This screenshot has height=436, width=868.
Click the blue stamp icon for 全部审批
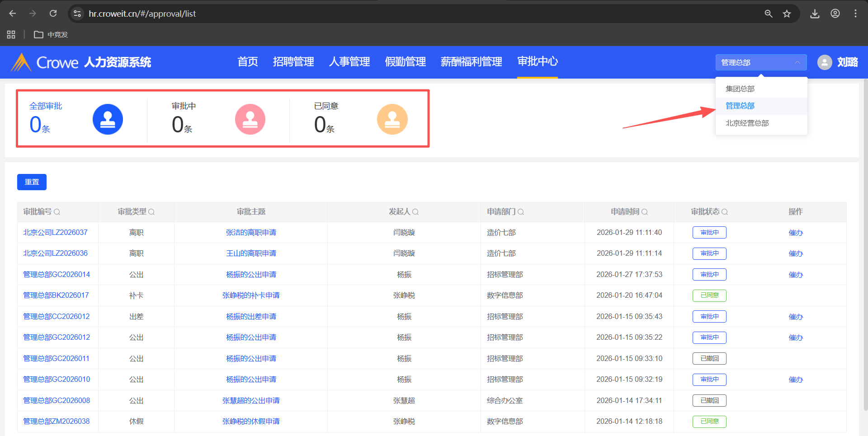point(108,119)
